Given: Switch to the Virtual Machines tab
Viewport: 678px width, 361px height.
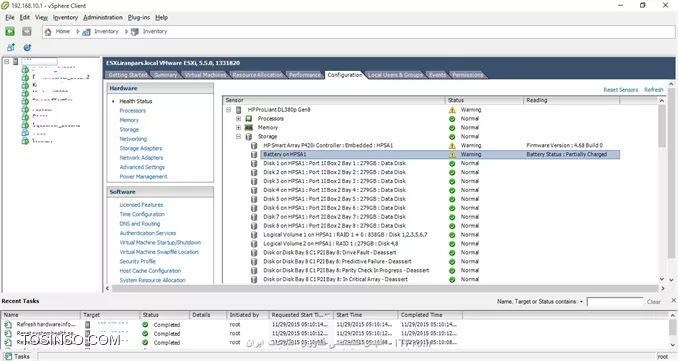Looking at the screenshot, I should 205,75.
